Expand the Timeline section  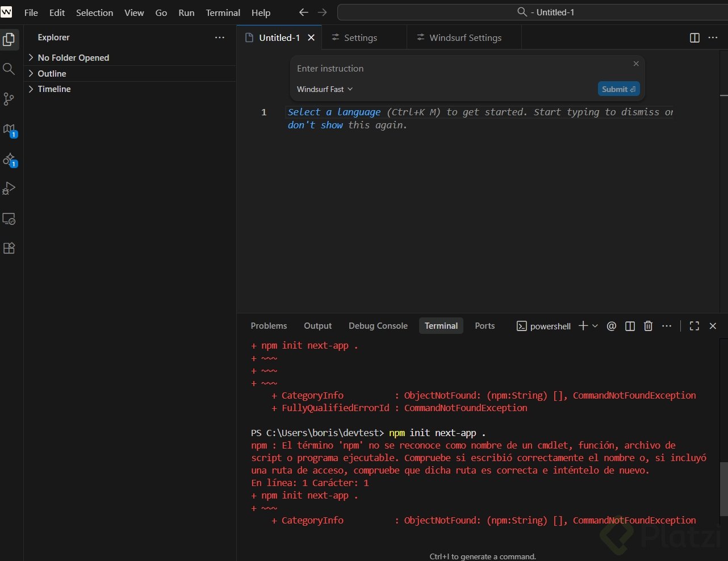[x=54, y=89]
